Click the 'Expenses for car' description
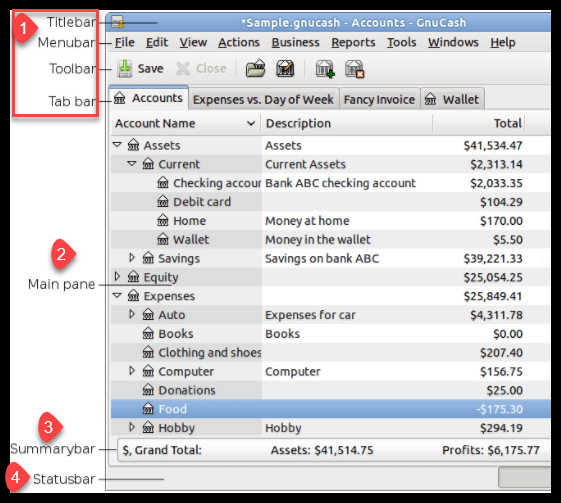Image resolution: width=561 pixels, height=503 pixels. pos(310,314)
